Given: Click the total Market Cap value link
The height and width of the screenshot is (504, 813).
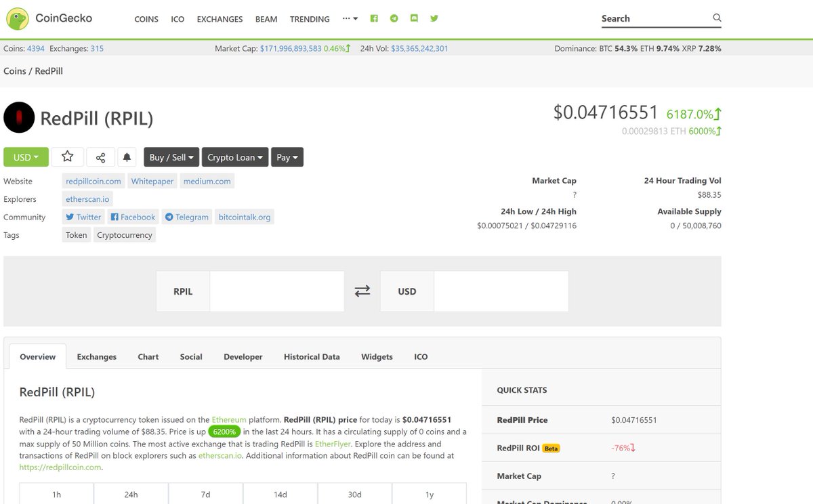Looking at the screenshot, I should pyautogui.click(x=291, y=49).
